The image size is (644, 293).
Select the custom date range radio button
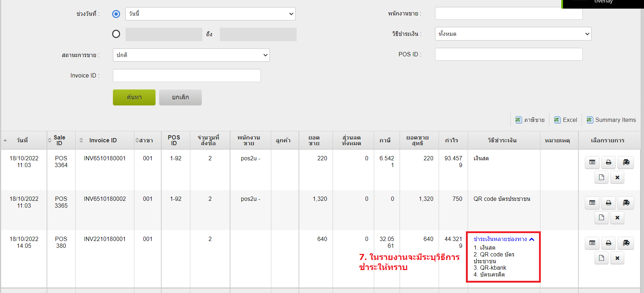click(x=116, y=34)
